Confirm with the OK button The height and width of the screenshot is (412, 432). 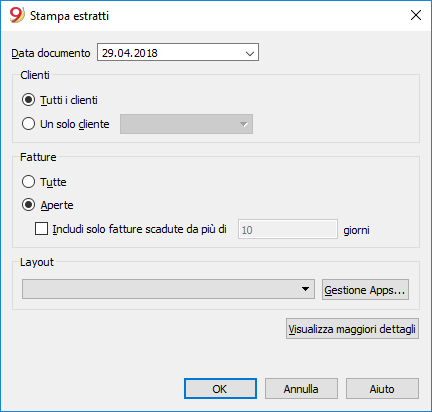(x=220, y=389)
